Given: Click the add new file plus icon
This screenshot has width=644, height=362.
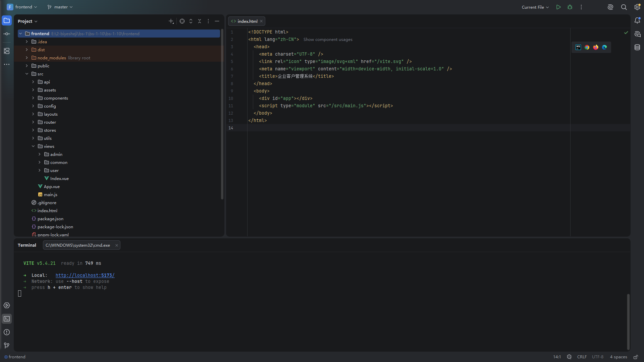Looking at the screenshot, I should (x=171, y=21).
